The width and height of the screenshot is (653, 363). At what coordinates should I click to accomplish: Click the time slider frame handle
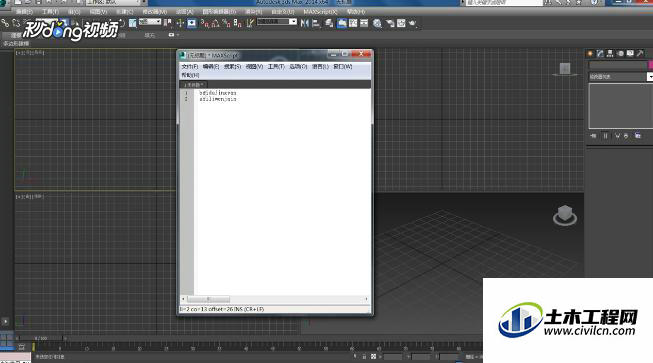tap(40, 339)
